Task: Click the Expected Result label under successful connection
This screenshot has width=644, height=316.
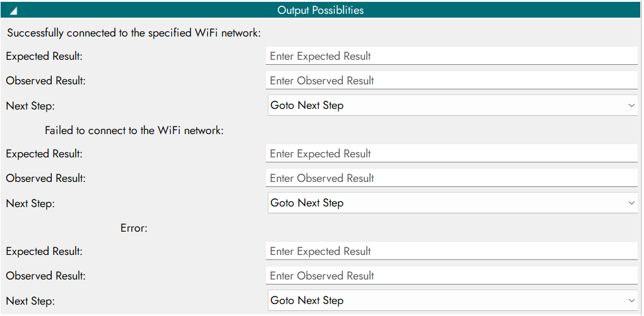Action: click(44, 56)
